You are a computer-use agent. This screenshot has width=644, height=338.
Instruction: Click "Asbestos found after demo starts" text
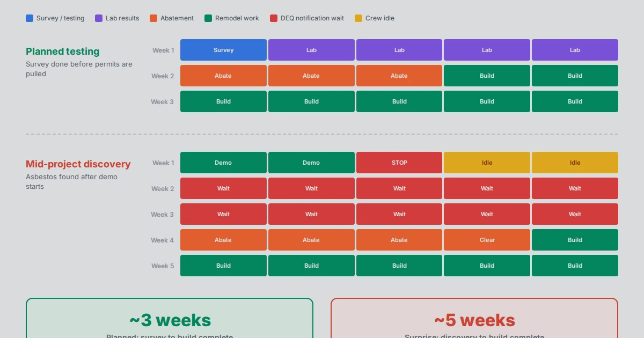point(72,182)
